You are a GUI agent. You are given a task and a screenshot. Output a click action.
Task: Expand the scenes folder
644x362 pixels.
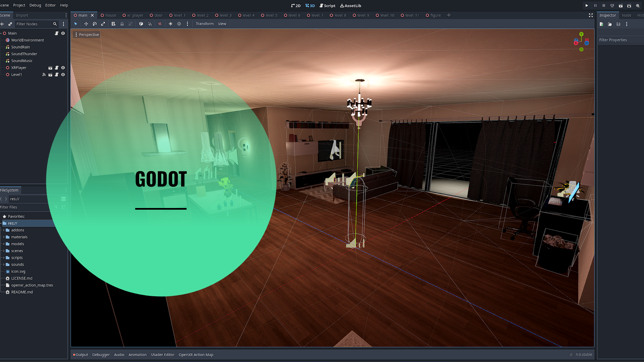click(x=4, y=251)
